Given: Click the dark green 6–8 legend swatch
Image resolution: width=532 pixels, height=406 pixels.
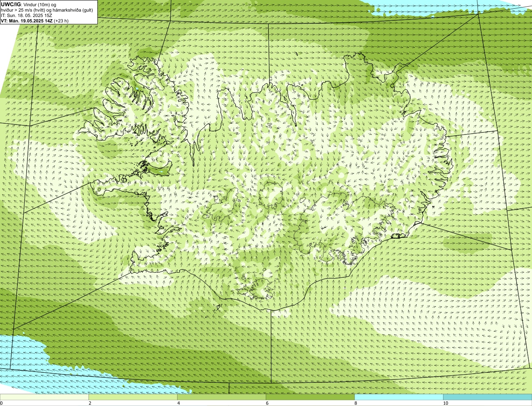Looking at the screenshot, I should 310,397.
